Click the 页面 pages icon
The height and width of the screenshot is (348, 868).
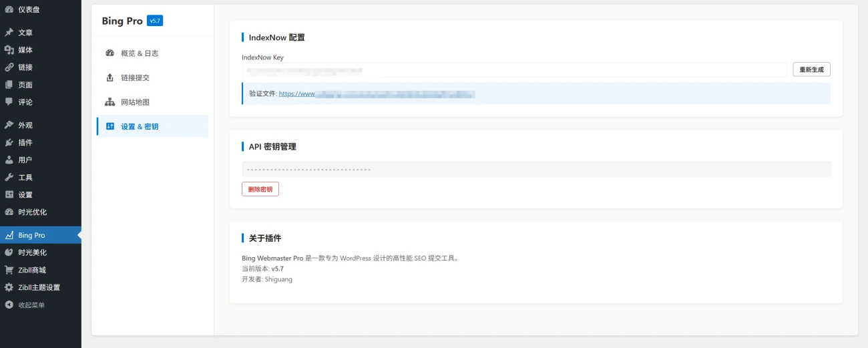[x=9, y=85]
